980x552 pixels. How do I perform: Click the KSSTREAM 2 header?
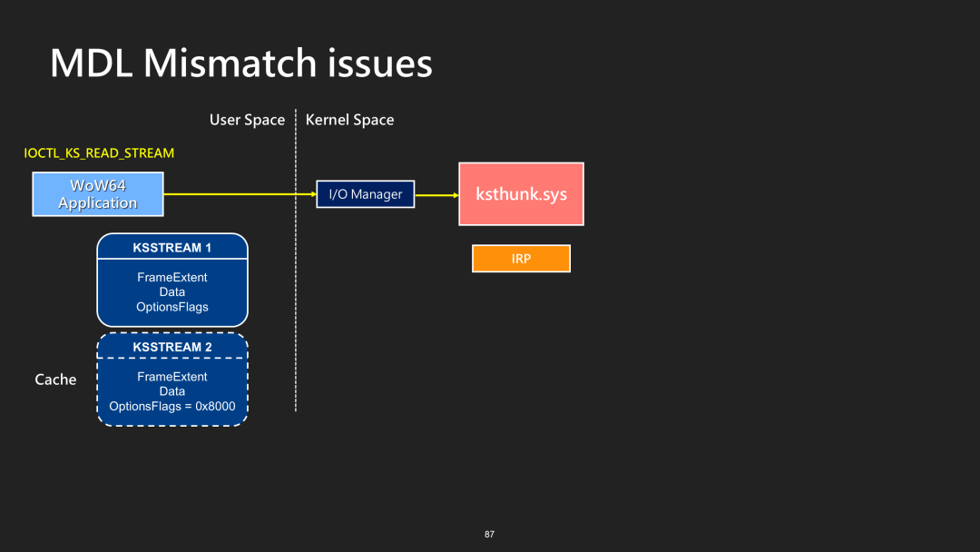[x=172, y=347]
